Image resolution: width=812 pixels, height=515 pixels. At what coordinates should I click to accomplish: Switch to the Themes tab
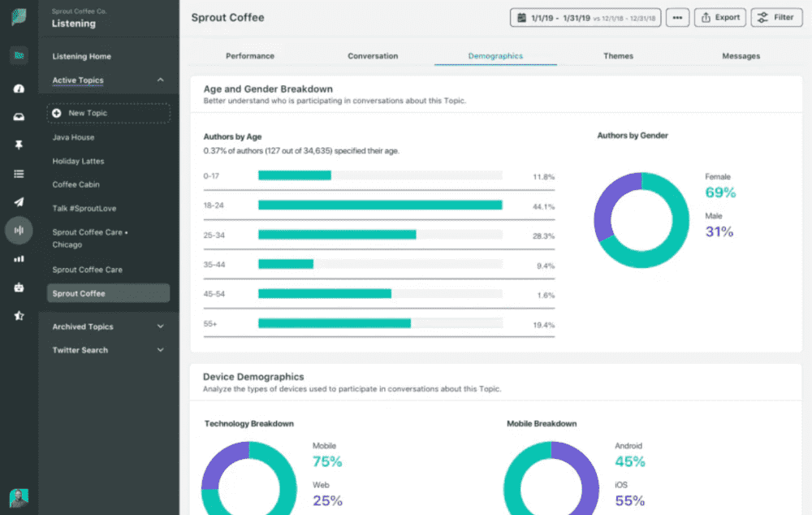click(x=618, y=56)
